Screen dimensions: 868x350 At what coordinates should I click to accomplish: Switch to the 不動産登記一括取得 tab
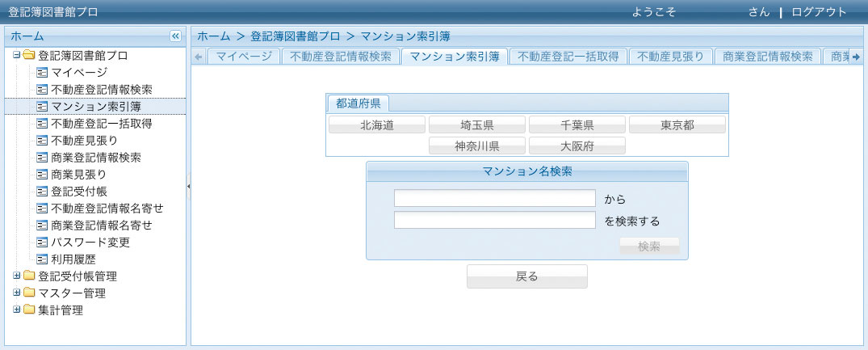click(568, 56)
